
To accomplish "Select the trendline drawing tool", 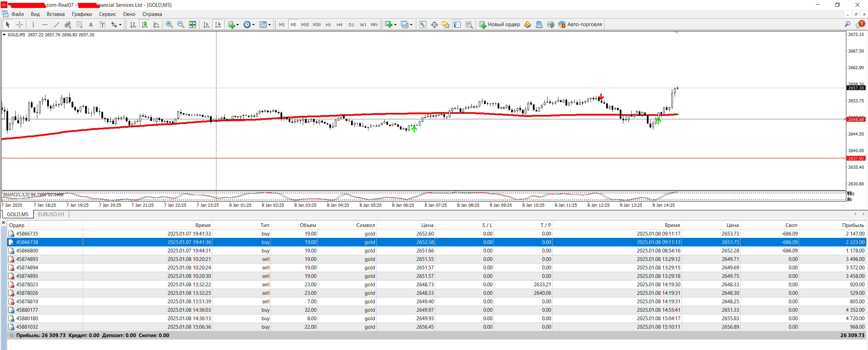I will click(56, 24).
